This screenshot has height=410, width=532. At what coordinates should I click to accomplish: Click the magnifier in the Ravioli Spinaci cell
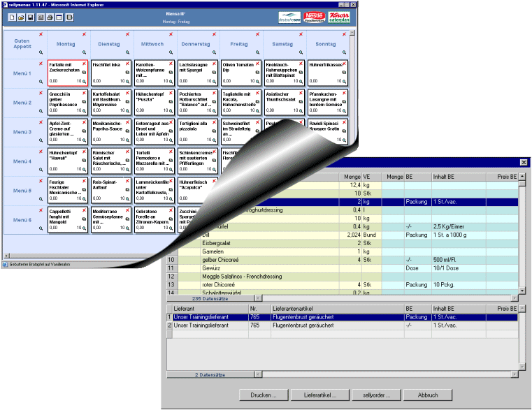pyautogui.click(x=344, y=140)
